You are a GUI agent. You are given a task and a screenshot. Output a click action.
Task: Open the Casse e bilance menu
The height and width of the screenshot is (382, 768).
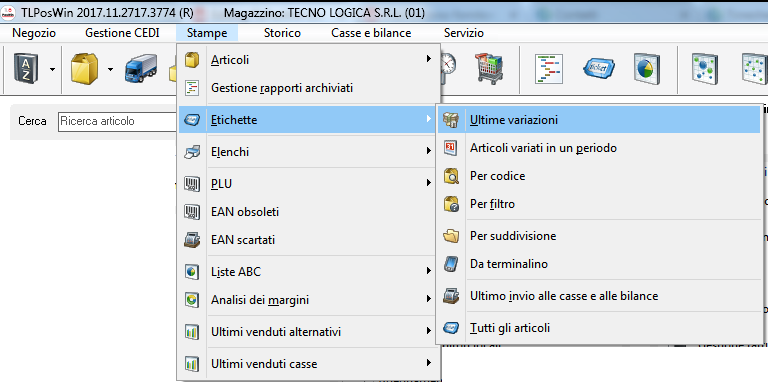click(x=371, y=33)
